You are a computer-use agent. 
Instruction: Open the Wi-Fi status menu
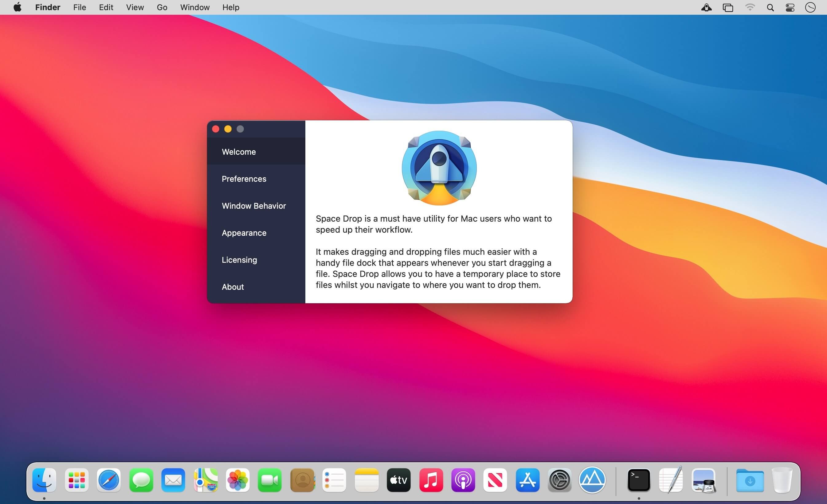point(750,7)
